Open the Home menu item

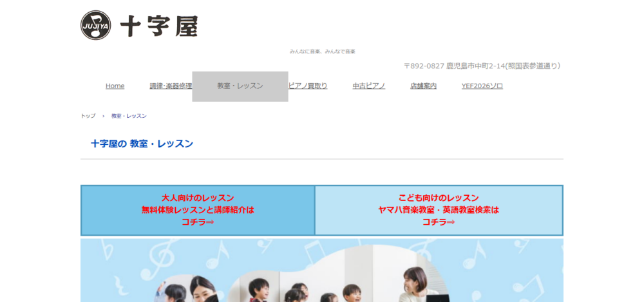pyautogui.click(x=115, y=86)
